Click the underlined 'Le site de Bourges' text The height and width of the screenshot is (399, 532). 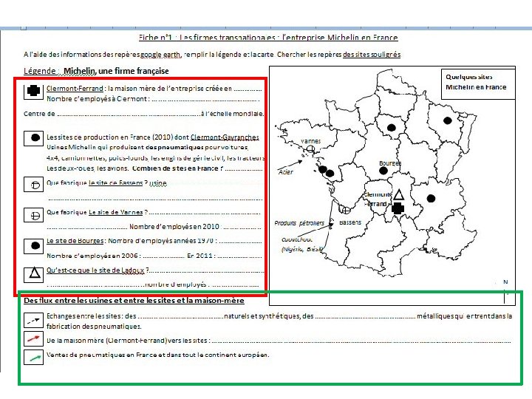(x=75, y=241)
